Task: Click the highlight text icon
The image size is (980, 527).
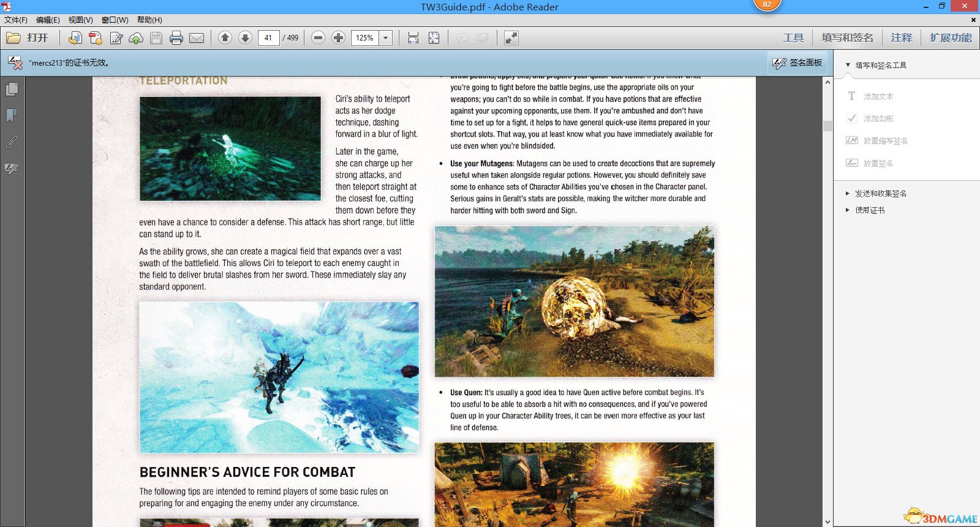Action: click(x=483, y=38)
